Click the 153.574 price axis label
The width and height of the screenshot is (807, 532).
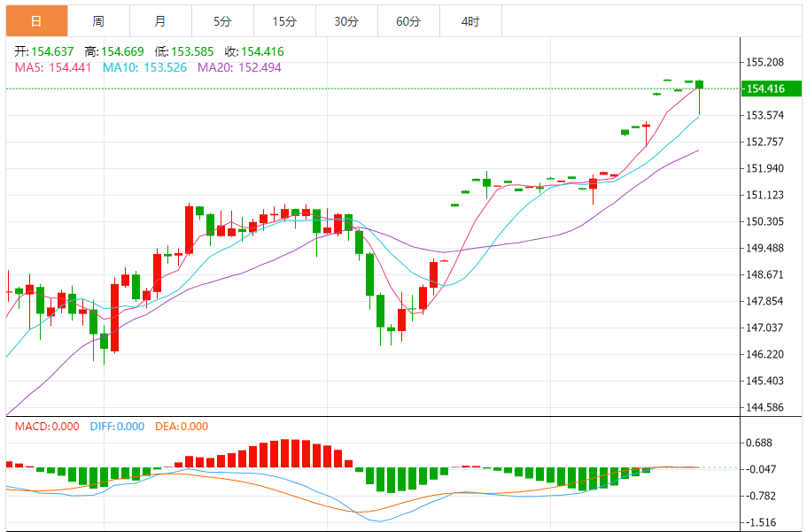[764, 115]
